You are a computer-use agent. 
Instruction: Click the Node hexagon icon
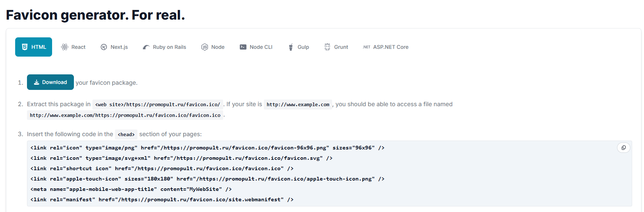tap(205, 47)
